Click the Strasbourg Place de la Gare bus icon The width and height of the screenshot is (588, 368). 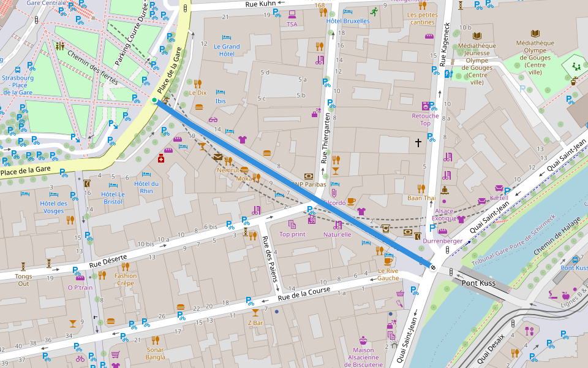(x=17, y=69)
